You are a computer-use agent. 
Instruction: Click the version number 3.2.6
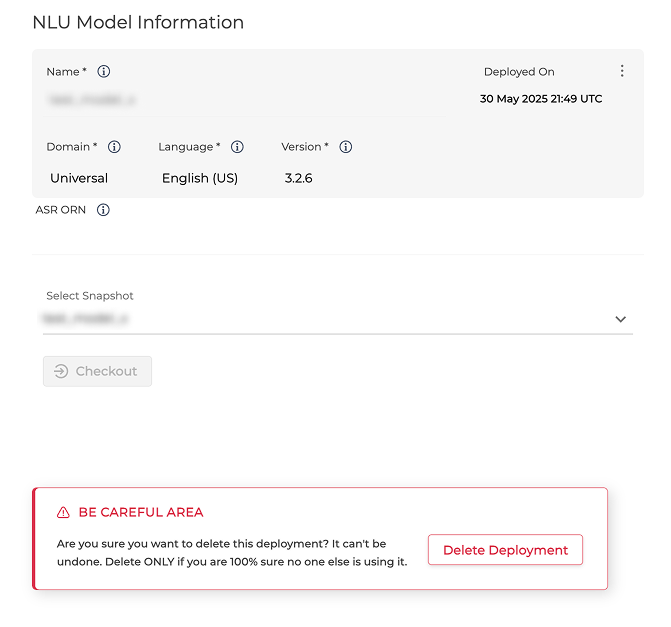pos(299,178)
